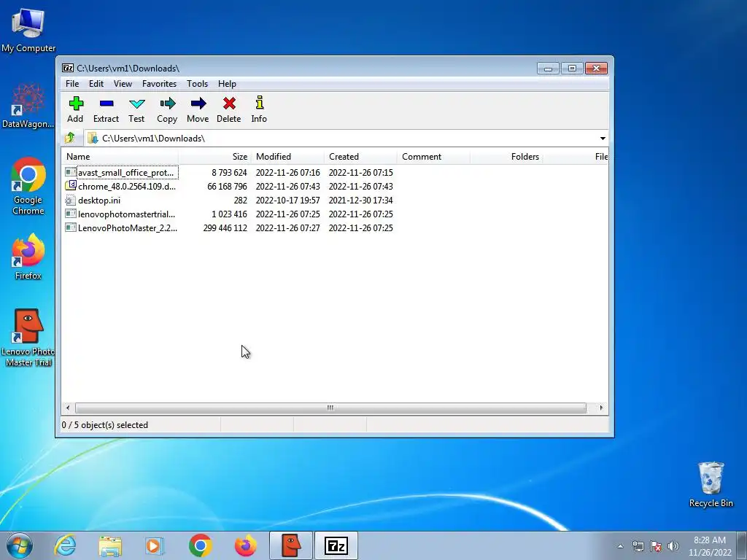Image resolution: width=747 pixels, height=560 pixels.
Task: Switch to Lenovo Photo Master taskbar item
Action: click(290, 545)
